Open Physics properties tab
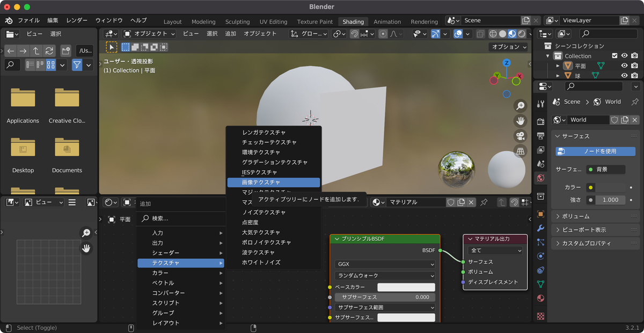644x333 pixels. [x=540, y=256]
